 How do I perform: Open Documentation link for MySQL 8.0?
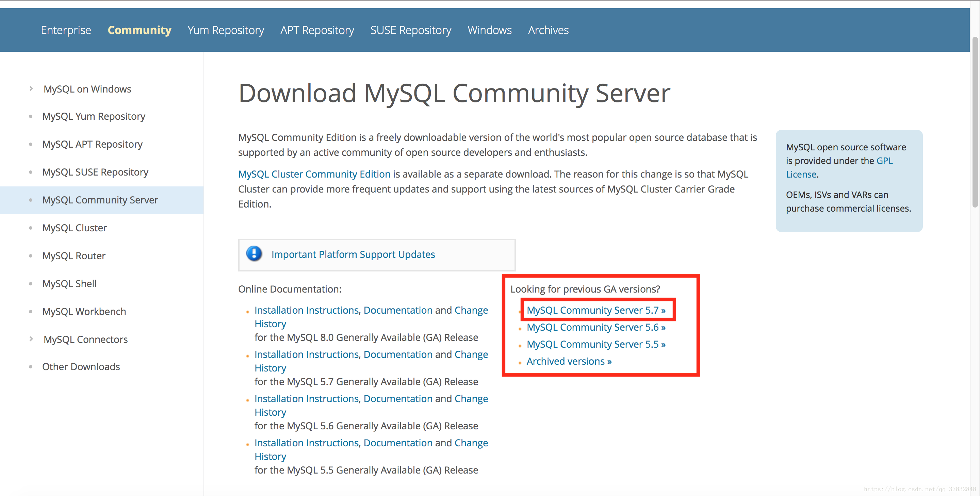tap(398, 310)
